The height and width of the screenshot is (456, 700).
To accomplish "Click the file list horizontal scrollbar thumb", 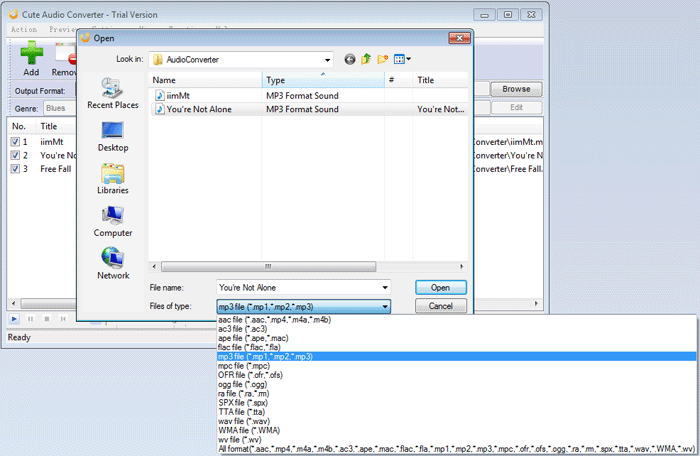I will 268,267.
